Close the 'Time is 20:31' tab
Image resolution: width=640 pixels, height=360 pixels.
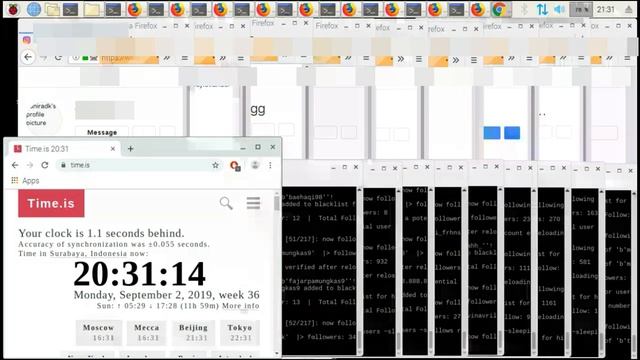[x=113, y=149]
